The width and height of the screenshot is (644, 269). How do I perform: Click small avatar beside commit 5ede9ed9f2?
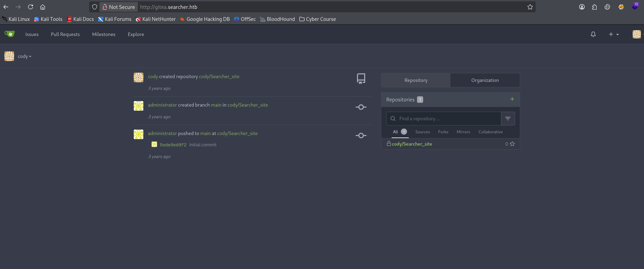(x=154, y=145)
